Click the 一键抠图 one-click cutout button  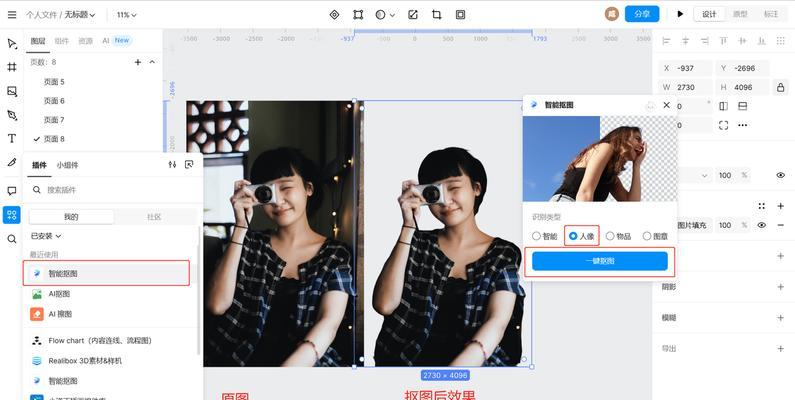pos(600,261)
